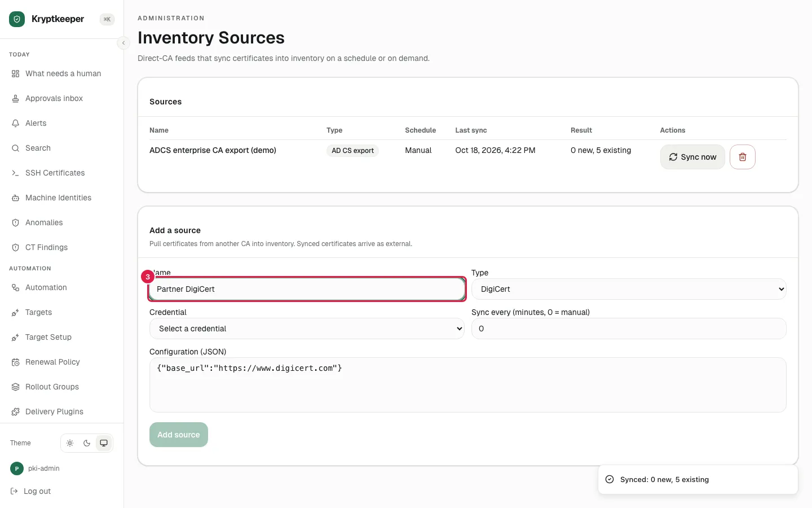Click the CT Findings shield icon
This screenshot has width=812, height=508.
15,247
